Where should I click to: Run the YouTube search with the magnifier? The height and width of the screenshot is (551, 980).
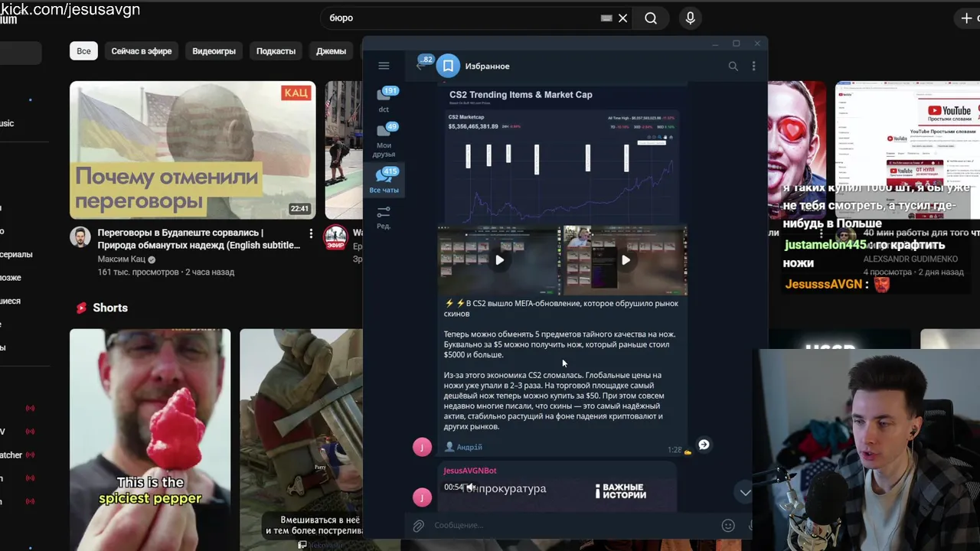651,18
